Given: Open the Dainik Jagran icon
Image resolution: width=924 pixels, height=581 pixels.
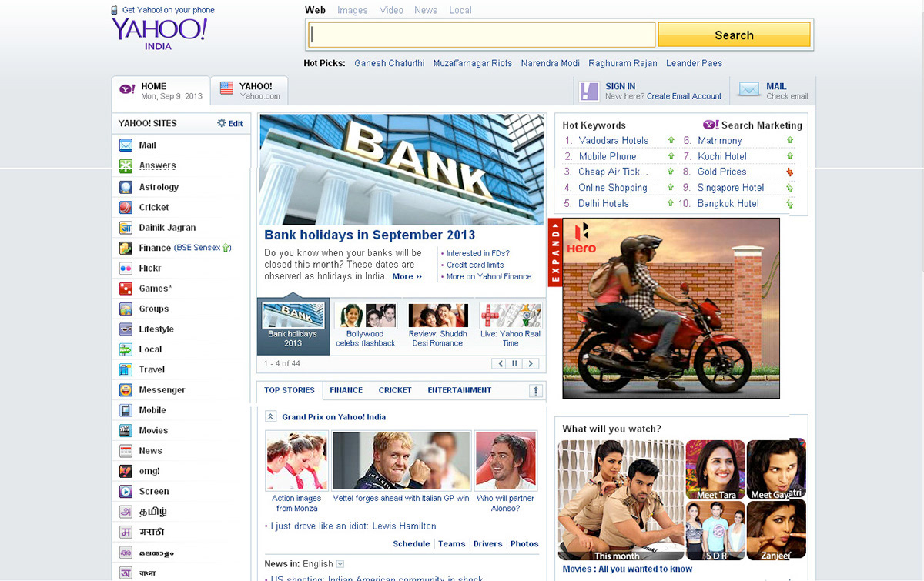Looking at the screenshot, I should coord(126,228).
